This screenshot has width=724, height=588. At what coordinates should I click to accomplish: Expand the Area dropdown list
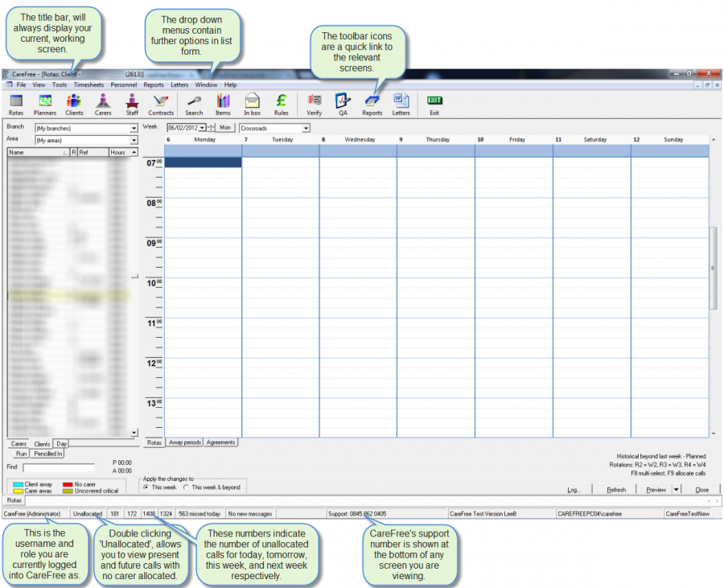[134, 140]
